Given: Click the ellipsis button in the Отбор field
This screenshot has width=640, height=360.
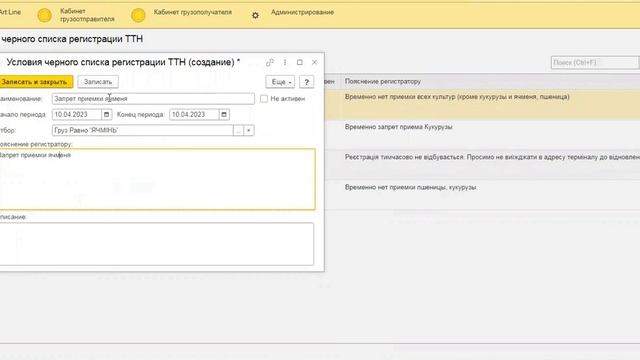Looking at the screenshot, I should click(x=238, y=131).
